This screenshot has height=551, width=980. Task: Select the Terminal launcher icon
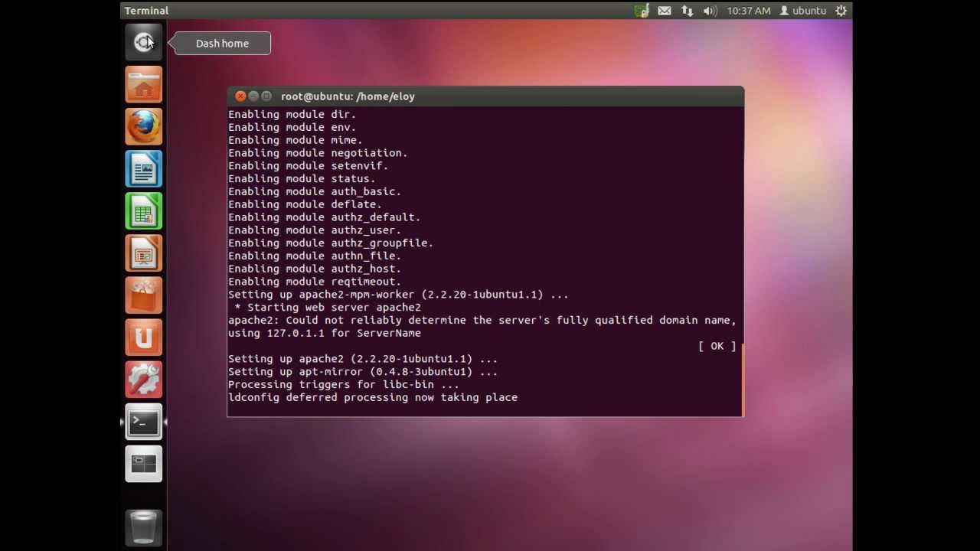144,422
